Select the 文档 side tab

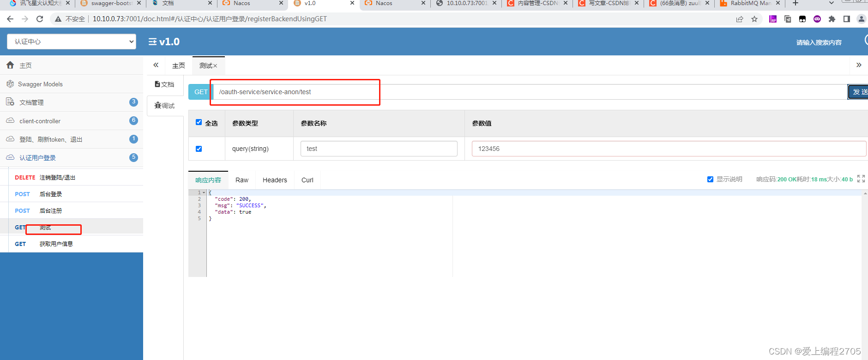point(165,84)
